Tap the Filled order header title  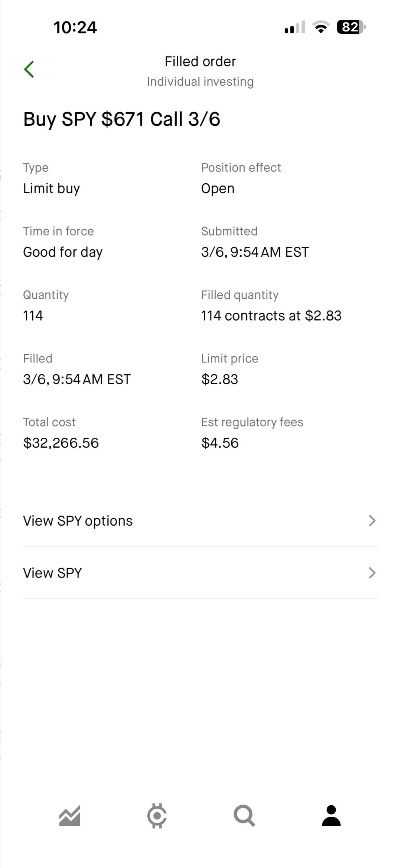200,62
